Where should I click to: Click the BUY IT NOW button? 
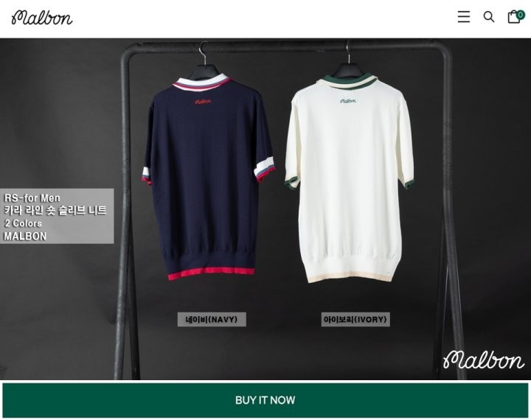(265, 400)
